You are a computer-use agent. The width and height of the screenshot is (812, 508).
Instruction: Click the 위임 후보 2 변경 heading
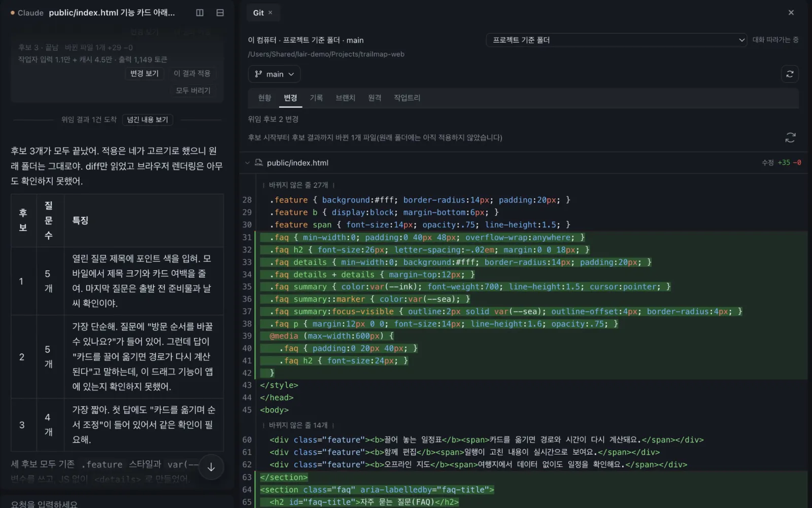click(x=273, y=119)
